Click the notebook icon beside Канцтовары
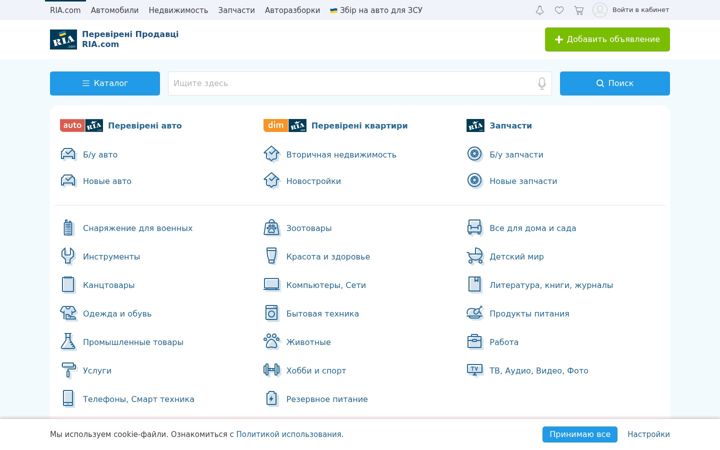 pyautogui.click(x=68, y=284)
